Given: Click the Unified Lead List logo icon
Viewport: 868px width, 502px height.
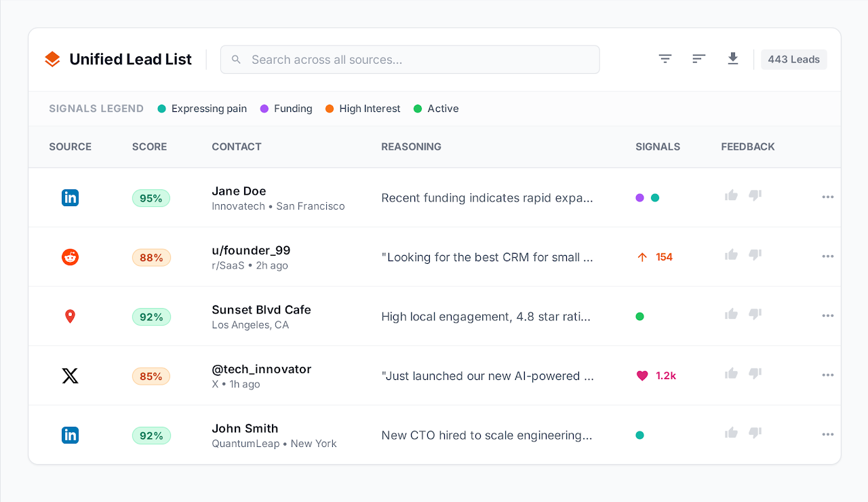Looking at the screenshot, I should tap(52, 60).
